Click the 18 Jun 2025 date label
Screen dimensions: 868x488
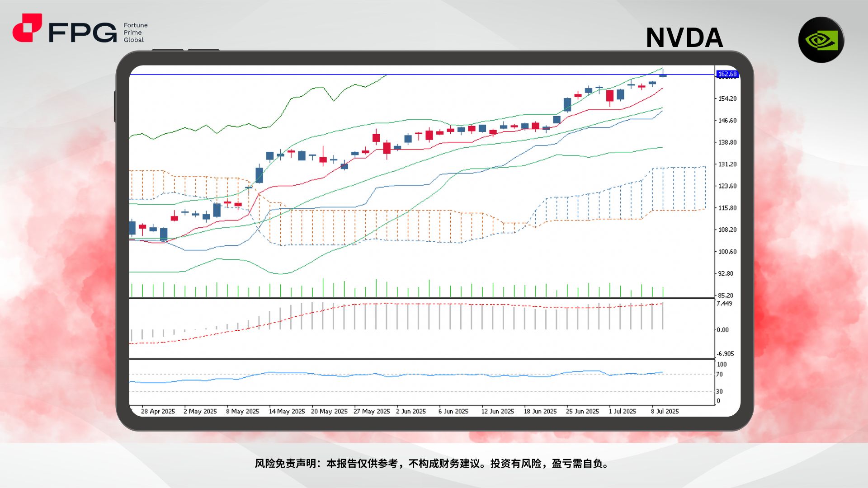tap(540, 412)
